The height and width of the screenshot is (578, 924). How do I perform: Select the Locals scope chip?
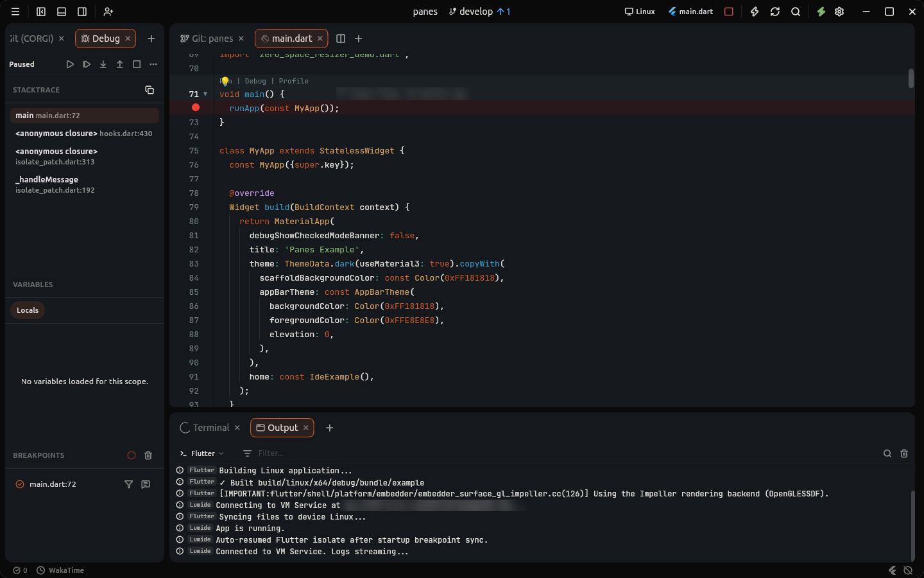point(28,310)
